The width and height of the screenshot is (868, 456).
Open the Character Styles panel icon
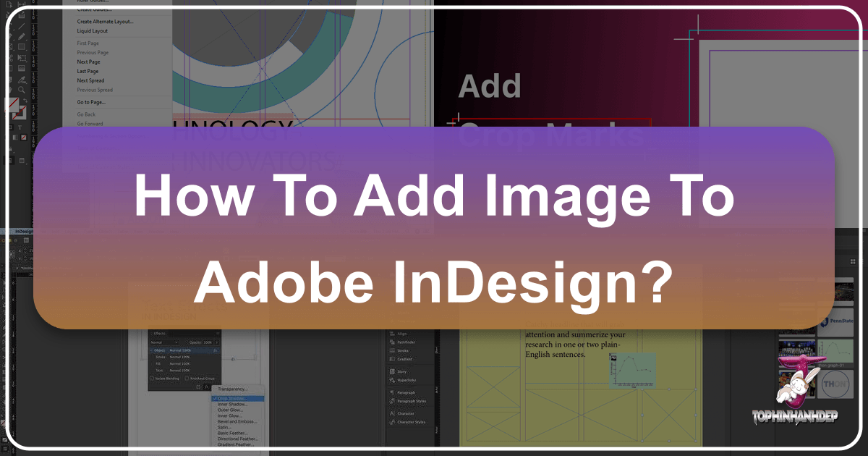[391, 421]
